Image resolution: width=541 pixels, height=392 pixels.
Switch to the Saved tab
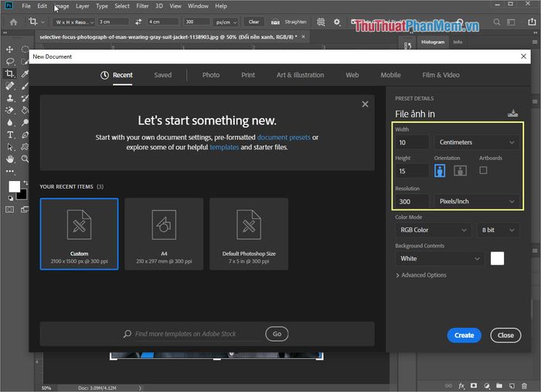pyautogui.click(x=163, y=75)
